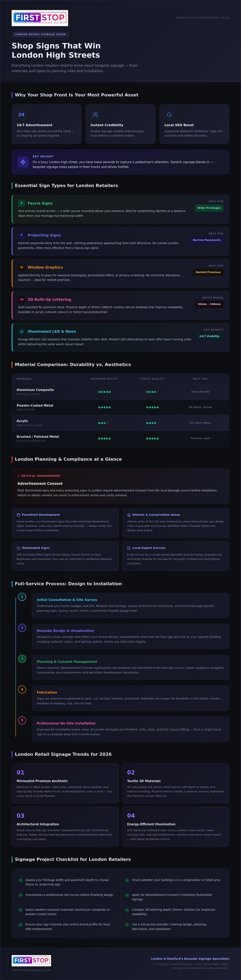Click the First Stop logo in header
This screenshot has width=241, height=980.
[x=40, y=18]
